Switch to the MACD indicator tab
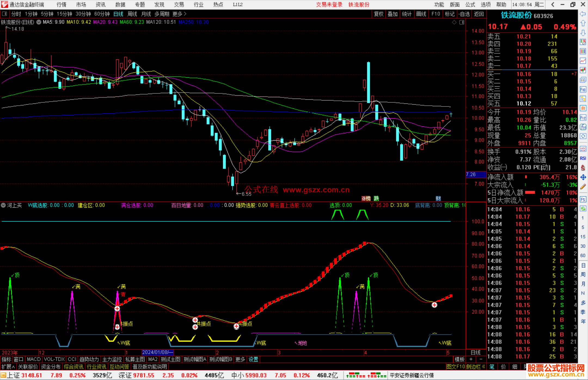 pos(33,359)
